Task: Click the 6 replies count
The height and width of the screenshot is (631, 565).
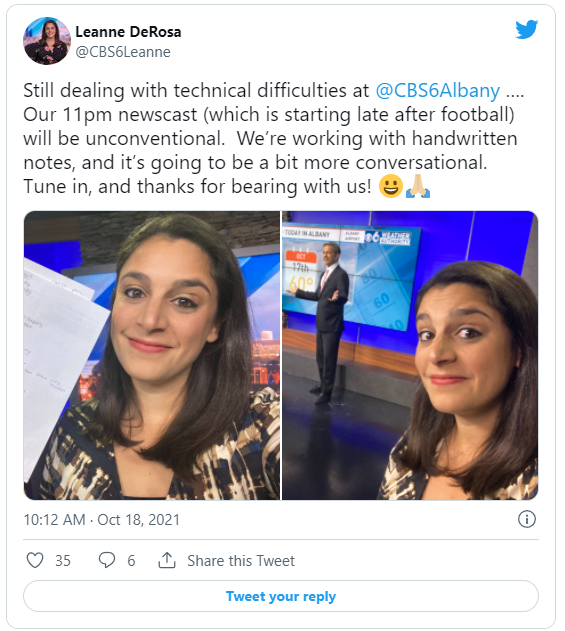Action: coord(131,561)
